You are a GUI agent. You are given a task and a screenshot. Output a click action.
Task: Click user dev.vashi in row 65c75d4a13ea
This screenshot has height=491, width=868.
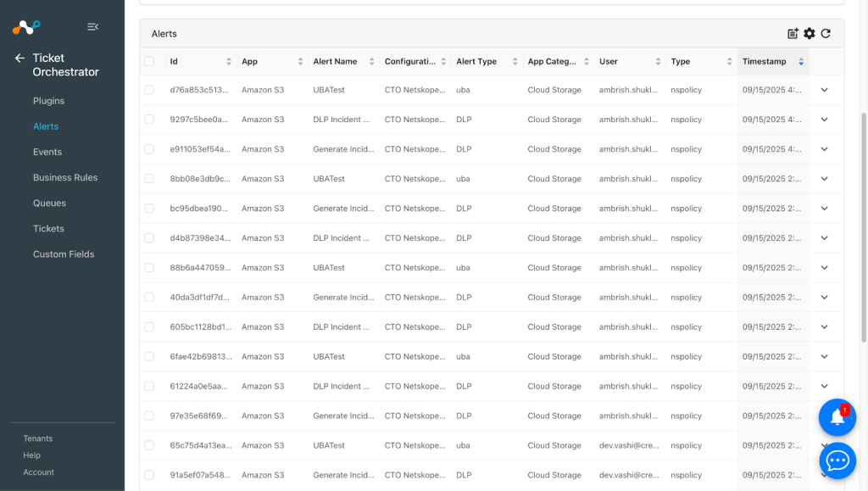point(629,445)
